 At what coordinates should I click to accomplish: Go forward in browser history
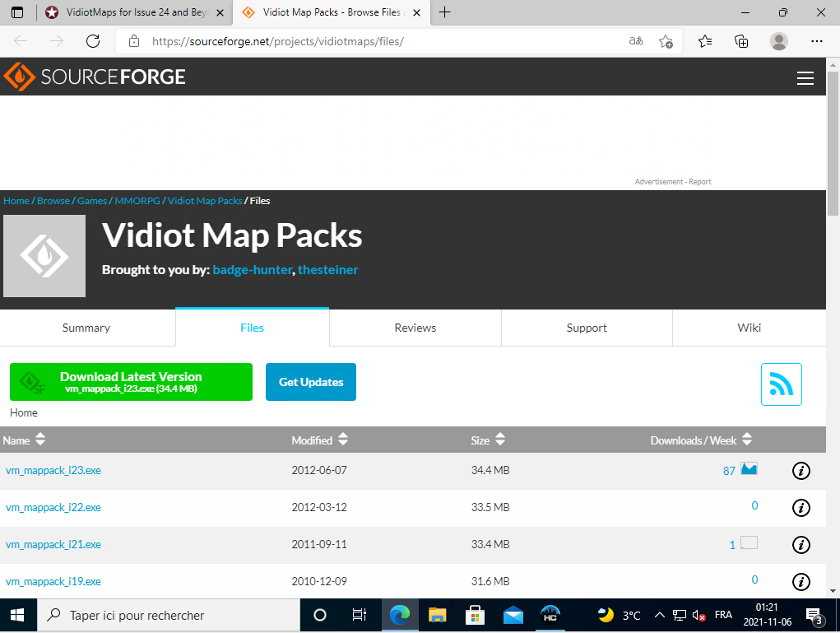(x=56, y=41)
